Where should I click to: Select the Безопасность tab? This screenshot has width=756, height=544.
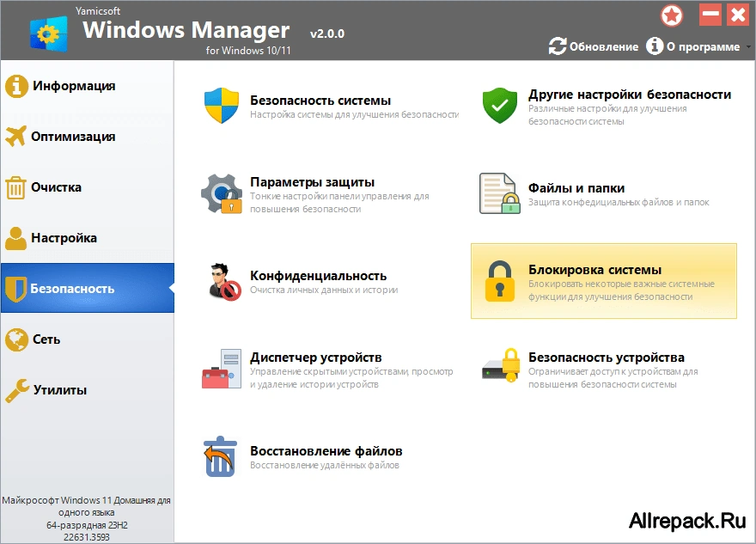tap(88, 289)
